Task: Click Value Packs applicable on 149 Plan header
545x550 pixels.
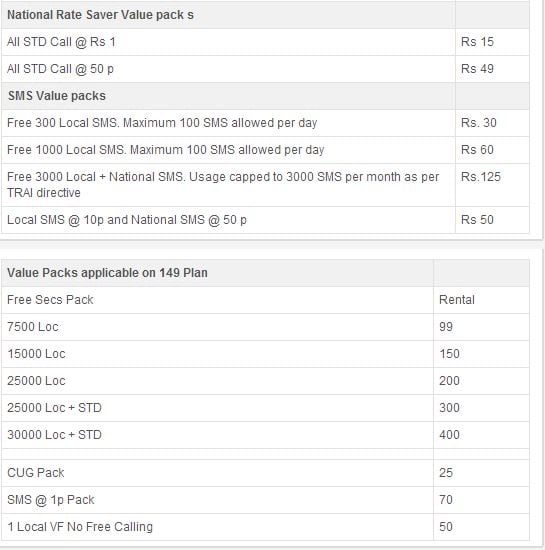Action: 107,273
